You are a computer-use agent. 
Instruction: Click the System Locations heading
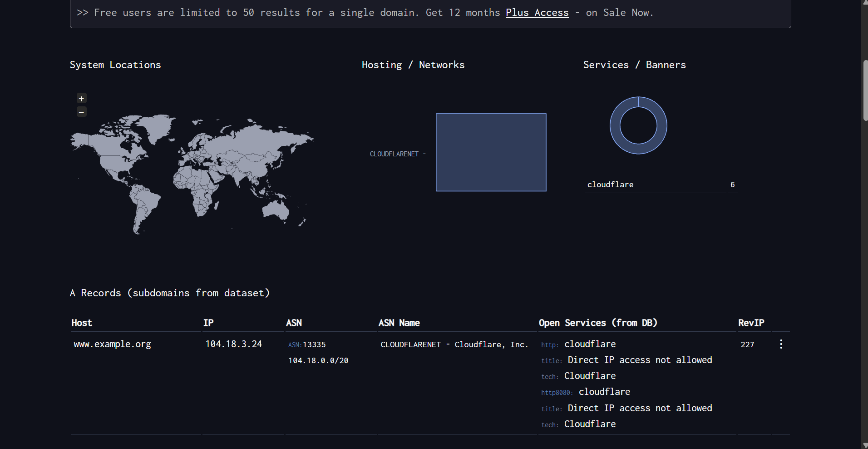tap(115, 65)
